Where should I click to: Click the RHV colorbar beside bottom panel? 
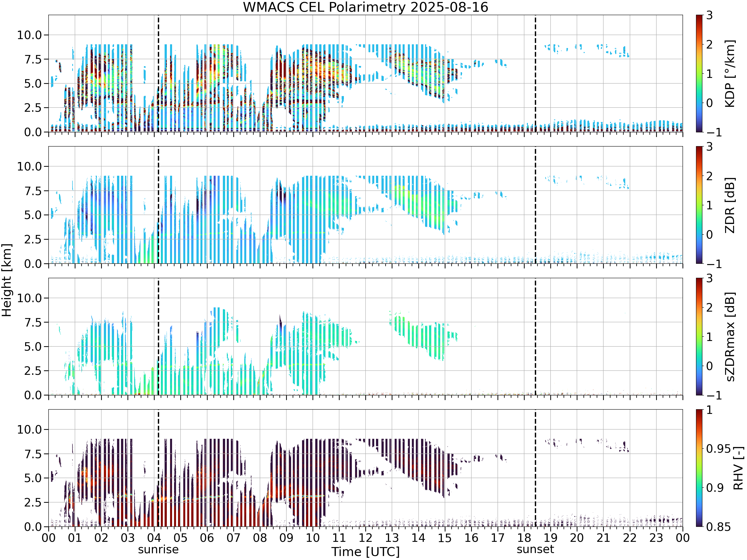point(699,468)
